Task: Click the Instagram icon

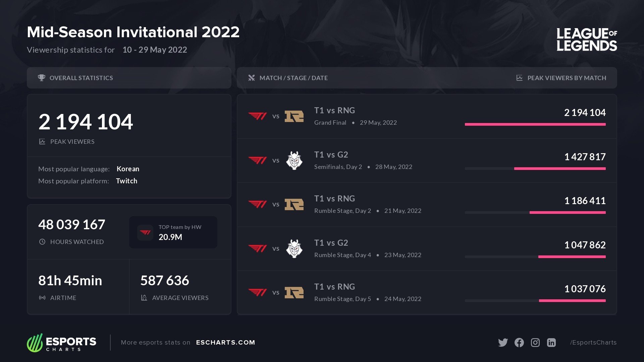Action: point(535,343)
